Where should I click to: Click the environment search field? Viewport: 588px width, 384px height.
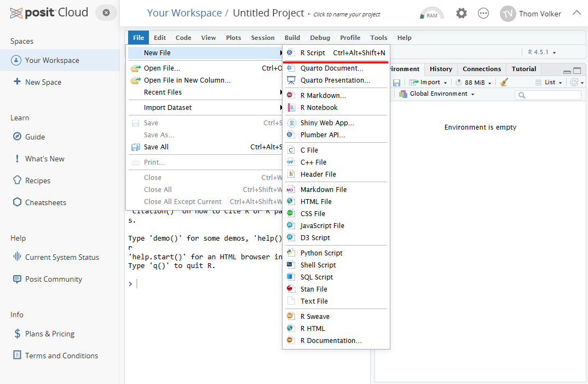click(548, 95)
